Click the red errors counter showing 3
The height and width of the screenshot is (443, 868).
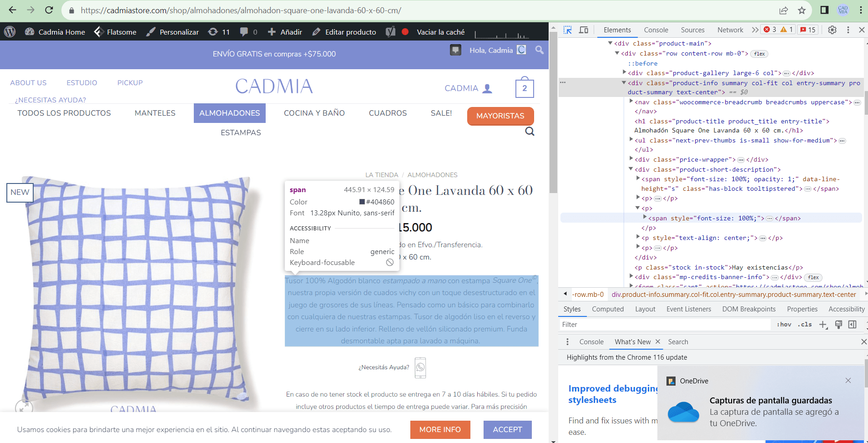point(770,30)
